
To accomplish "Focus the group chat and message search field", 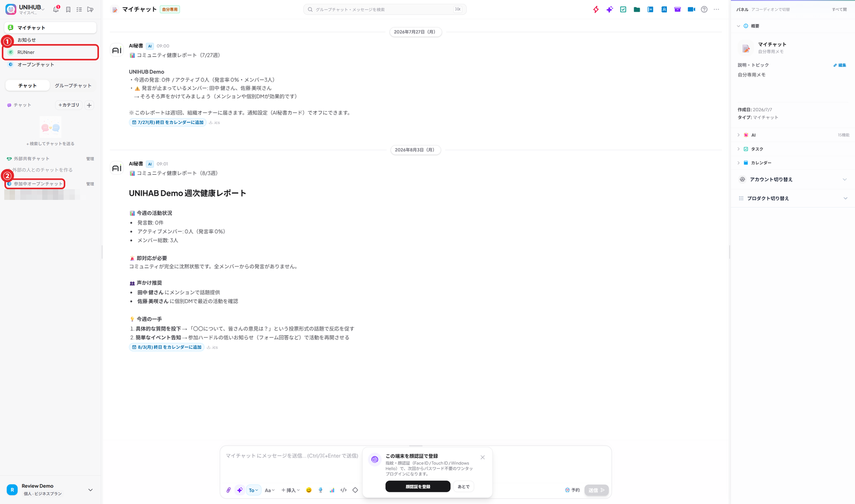I will point(385,10).
